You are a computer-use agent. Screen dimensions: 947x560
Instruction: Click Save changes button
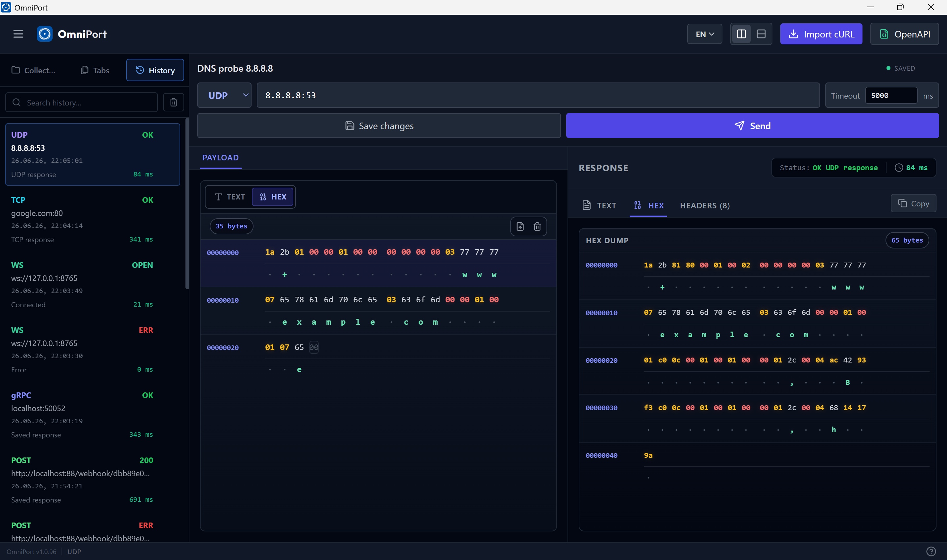click(379, 126)
